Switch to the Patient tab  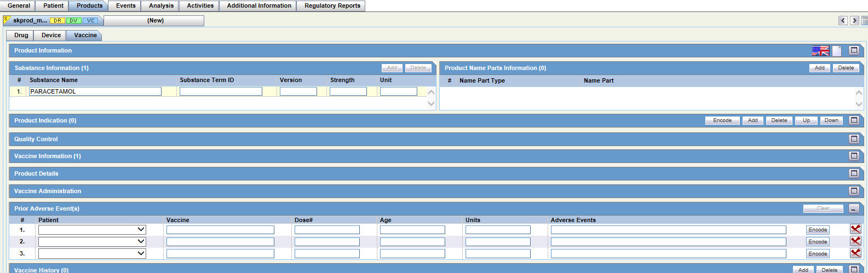pos(53,6)
